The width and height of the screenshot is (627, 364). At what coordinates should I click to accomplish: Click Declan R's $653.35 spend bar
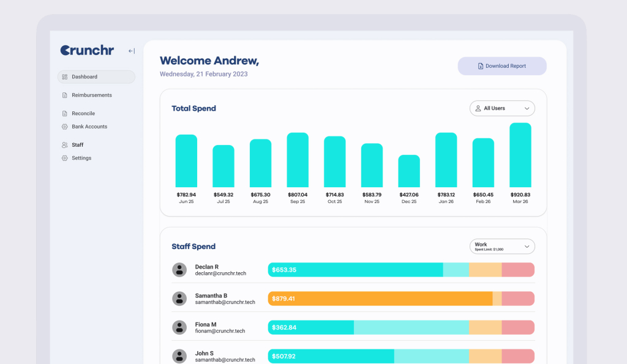tap(356, 270)
